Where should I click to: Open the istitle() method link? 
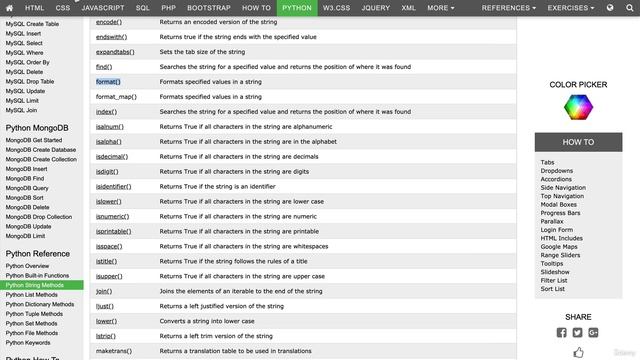[106, 261]
